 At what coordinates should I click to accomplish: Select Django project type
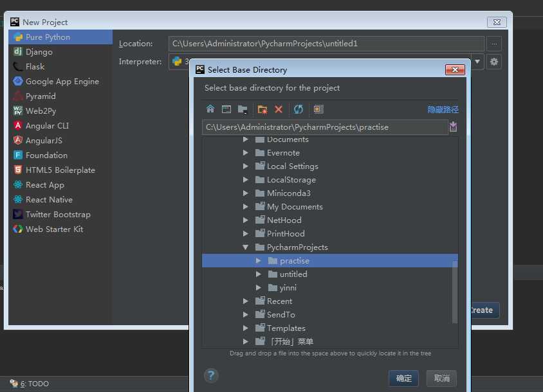point(60,52)
